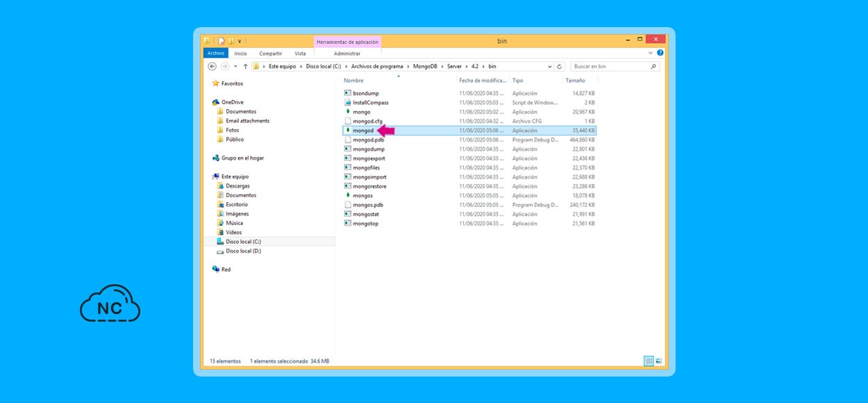Open the Administrar ribbon tab
868x403 pixels.
point(347,54)
